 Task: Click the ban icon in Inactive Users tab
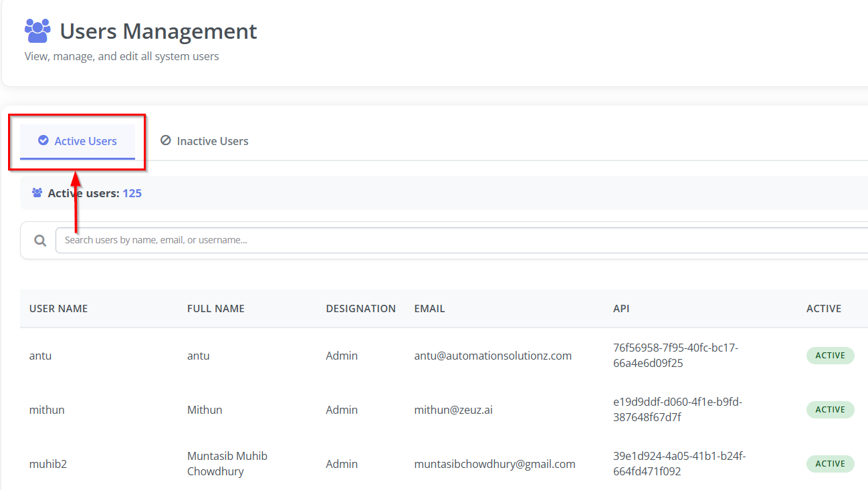[x=165, y=140]
